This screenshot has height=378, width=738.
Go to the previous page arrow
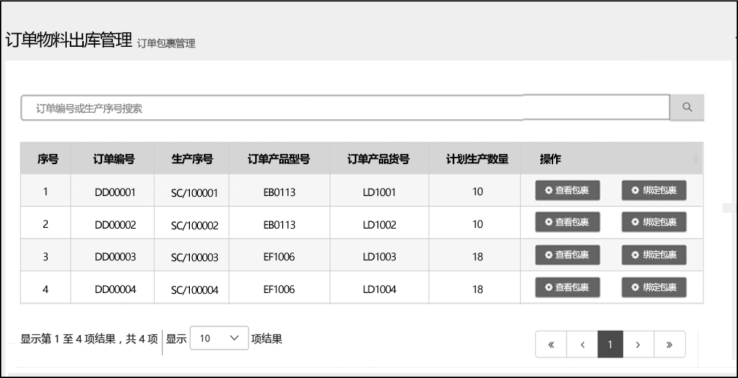pyautogui.click(x=582, y=345)
